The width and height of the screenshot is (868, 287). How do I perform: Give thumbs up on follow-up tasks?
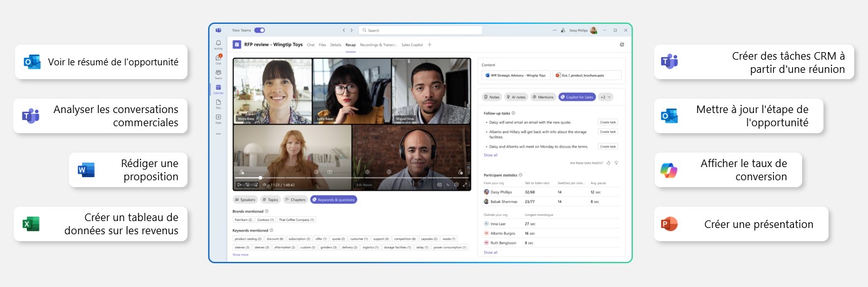pos(608,163)
